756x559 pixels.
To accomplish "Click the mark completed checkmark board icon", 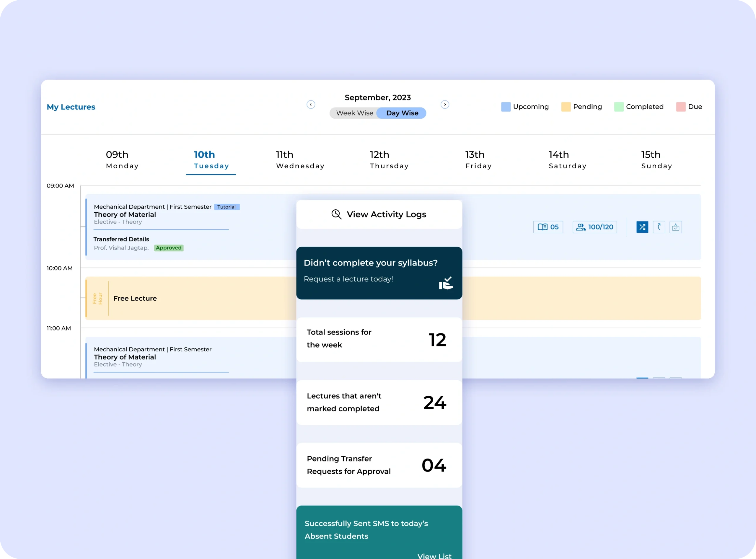I will (675, 227).
